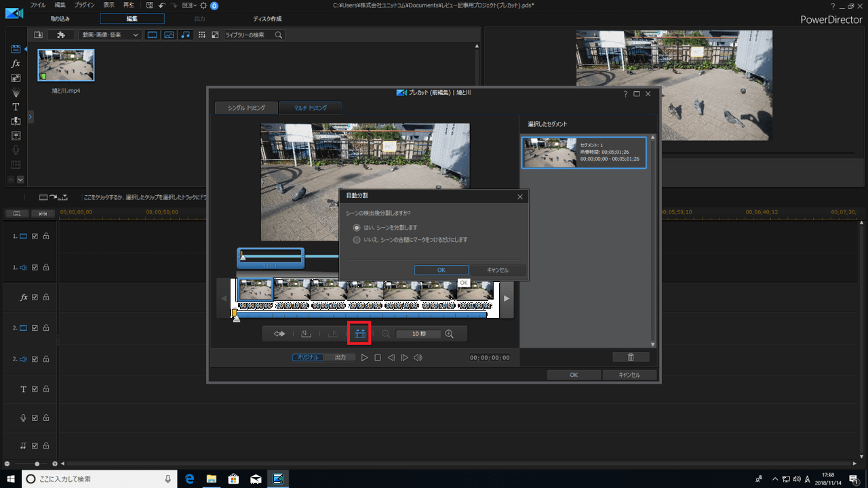This screenshot has width=868, height=488.
Task: Toggle the checkbox for video track 1
Action: 35,237
